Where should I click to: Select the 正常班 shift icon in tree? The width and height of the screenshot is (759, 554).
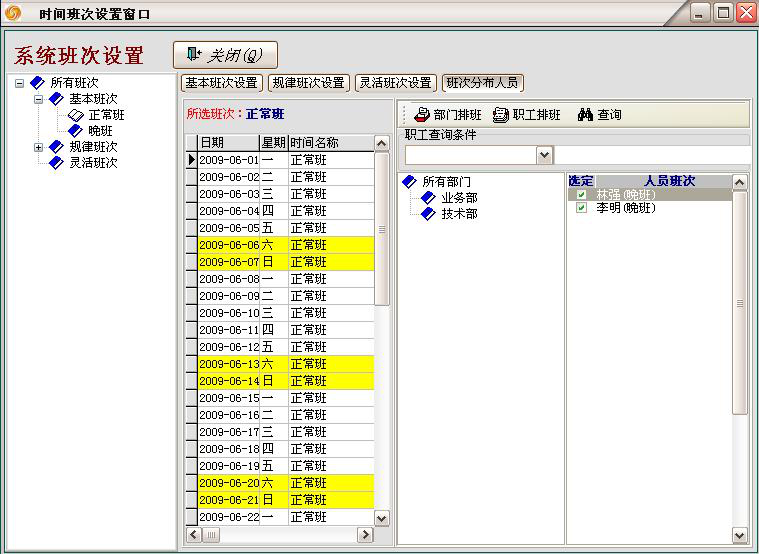(x=76, y=116)
